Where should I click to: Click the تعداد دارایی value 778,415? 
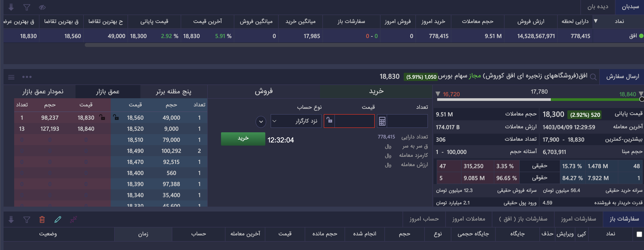(386, 137)
